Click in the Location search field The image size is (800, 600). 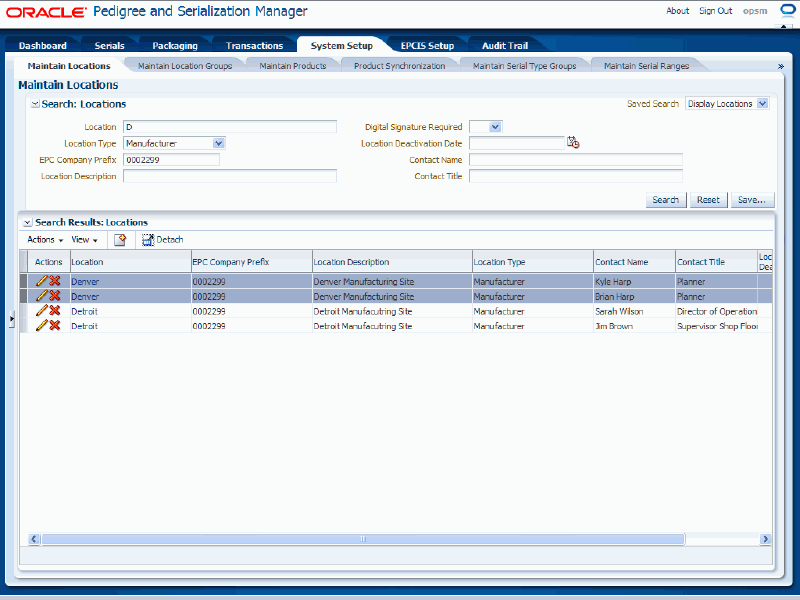coord(230,127)
